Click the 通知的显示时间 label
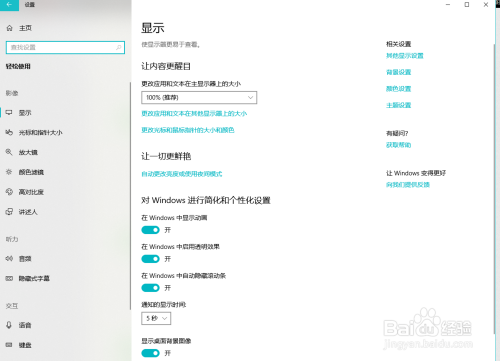 point(164,305)
